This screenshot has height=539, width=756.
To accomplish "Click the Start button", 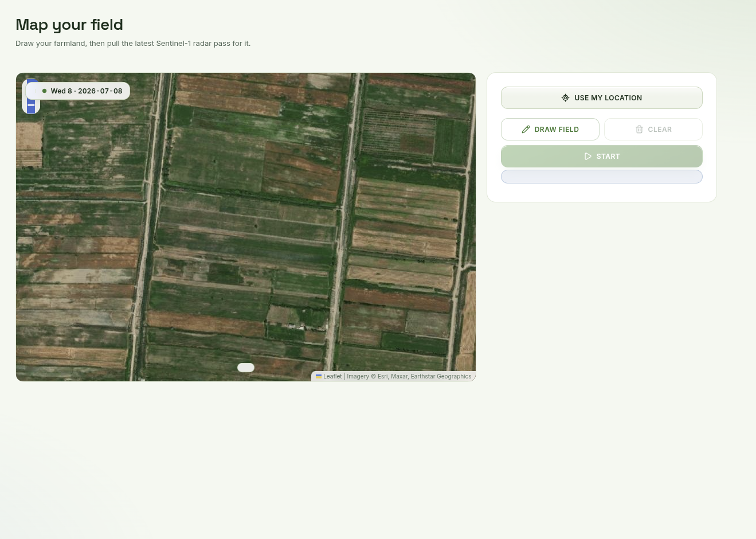I will click(601, 156).
